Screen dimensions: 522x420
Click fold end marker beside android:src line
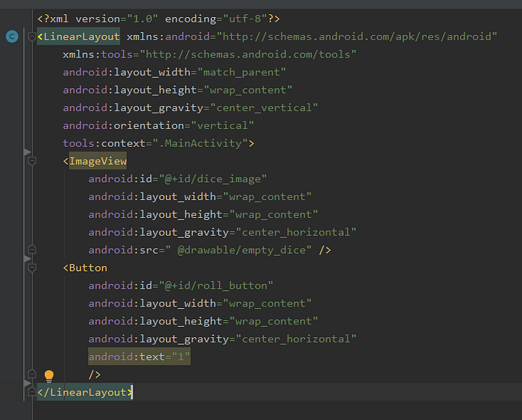pos(32,249)
